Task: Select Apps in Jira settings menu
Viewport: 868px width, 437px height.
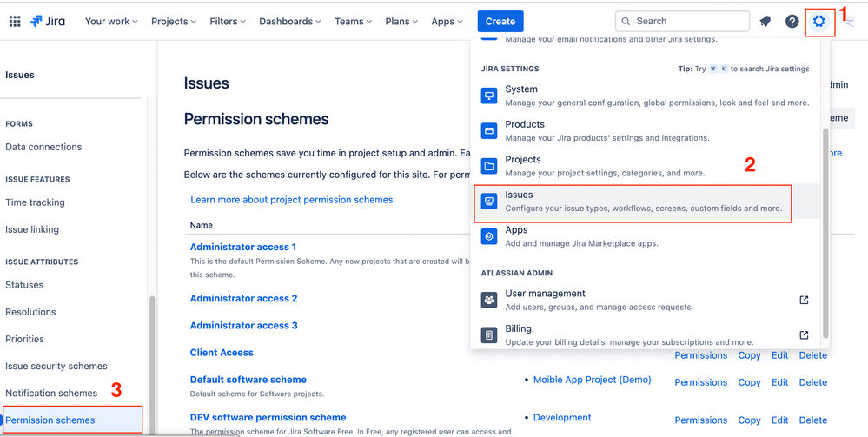Action: click(x=646, y=236)
